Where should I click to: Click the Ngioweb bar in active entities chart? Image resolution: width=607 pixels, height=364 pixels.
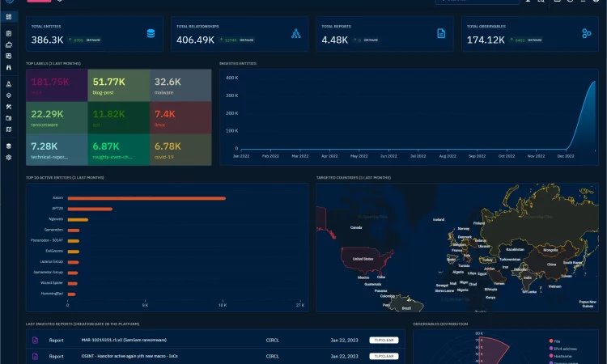(78, 220)
